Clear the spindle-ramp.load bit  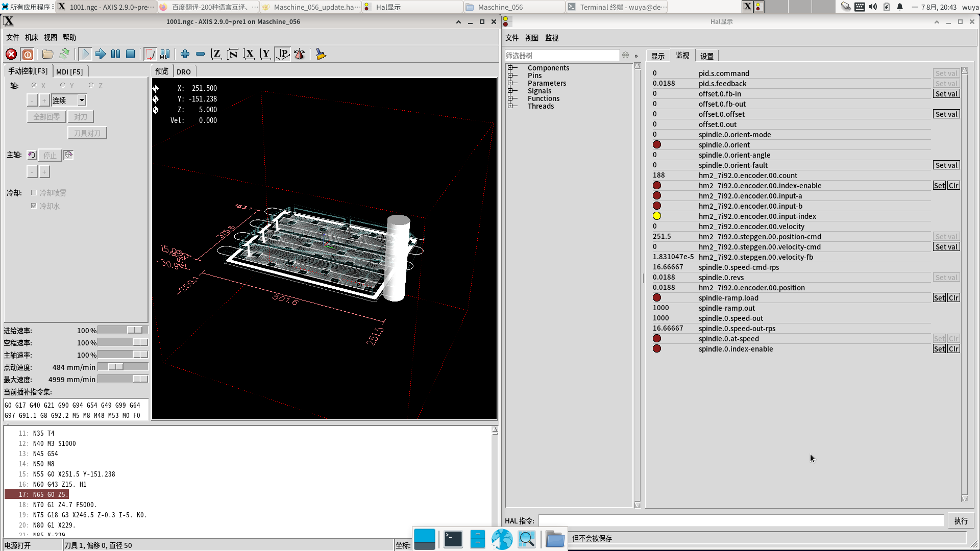953,298
